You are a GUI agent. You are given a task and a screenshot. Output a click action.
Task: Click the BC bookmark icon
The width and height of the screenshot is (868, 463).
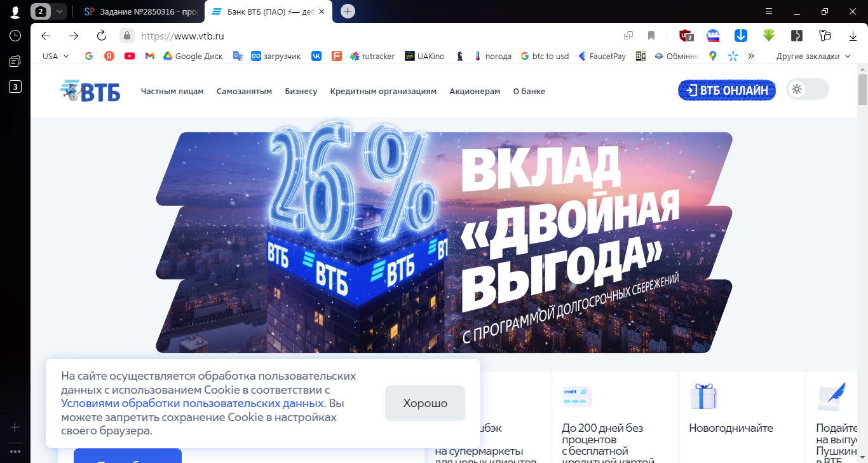(x=641, y=56)
